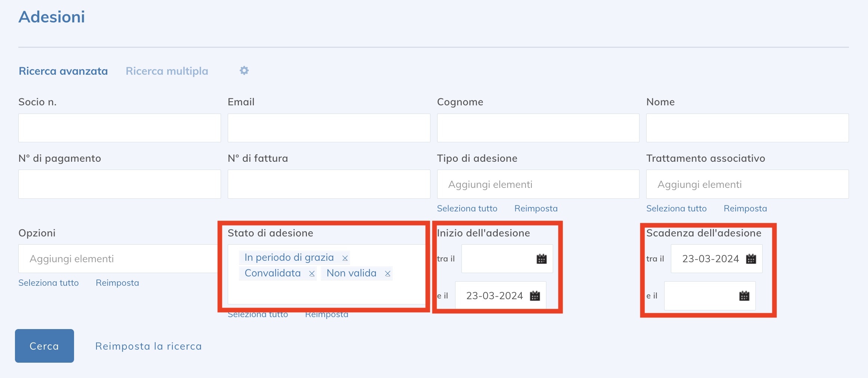The width and height of the screenshot is (868, 378).
Task: Click the 'Reimposta la ricerca' link
Action: point(148,346)
